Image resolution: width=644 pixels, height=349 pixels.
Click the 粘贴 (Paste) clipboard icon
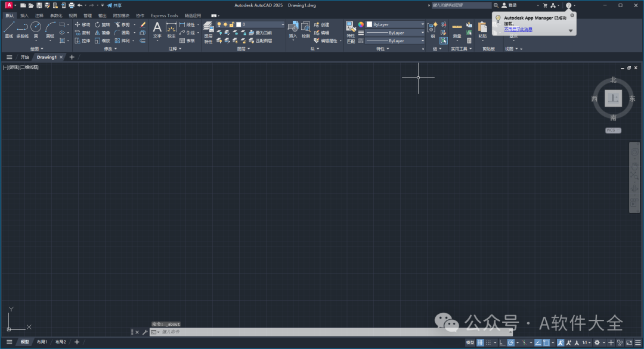[482, 30]
